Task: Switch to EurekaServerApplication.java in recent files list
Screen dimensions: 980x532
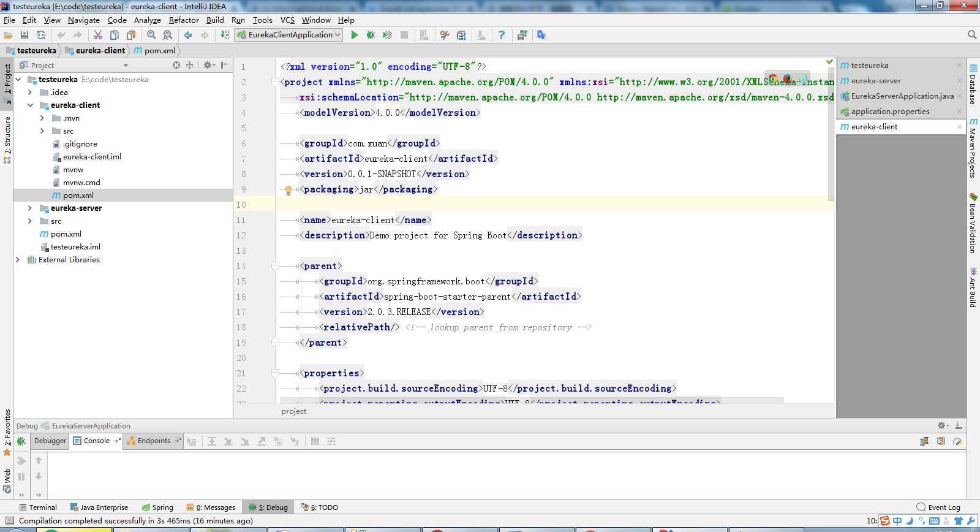Action: [902, 96]
